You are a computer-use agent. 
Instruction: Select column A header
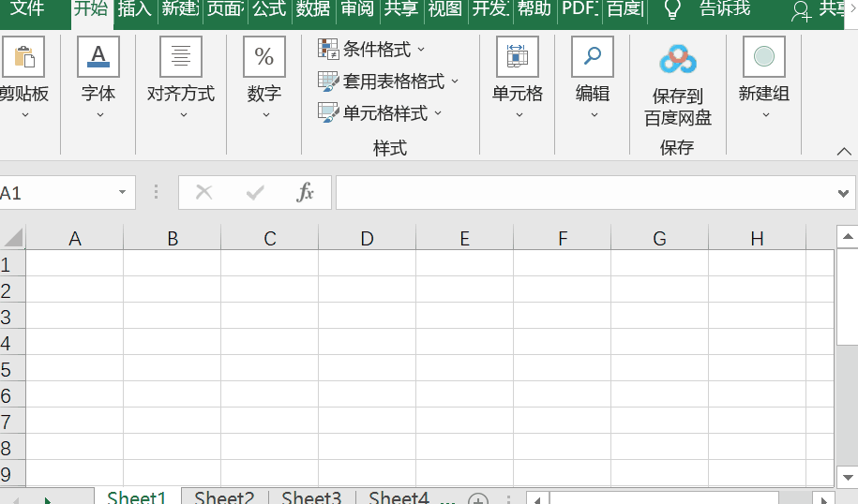pyautogui.click(x=75, y=238)
